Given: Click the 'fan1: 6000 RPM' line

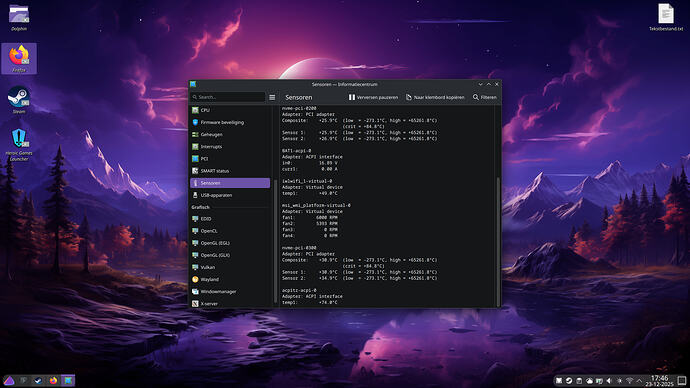Looking at the screenshot, I should [x=310, y=217].
